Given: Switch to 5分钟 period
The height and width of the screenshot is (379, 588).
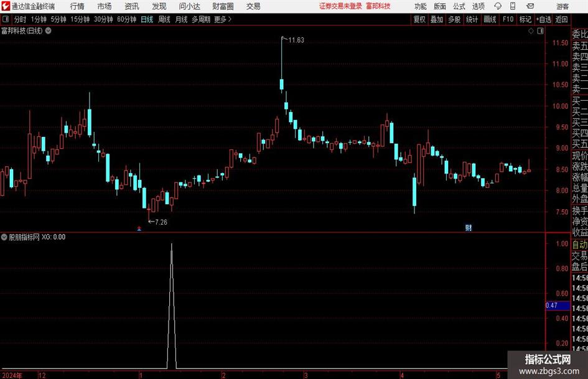Looking at the screenshot, I should [x=58, y=19].
